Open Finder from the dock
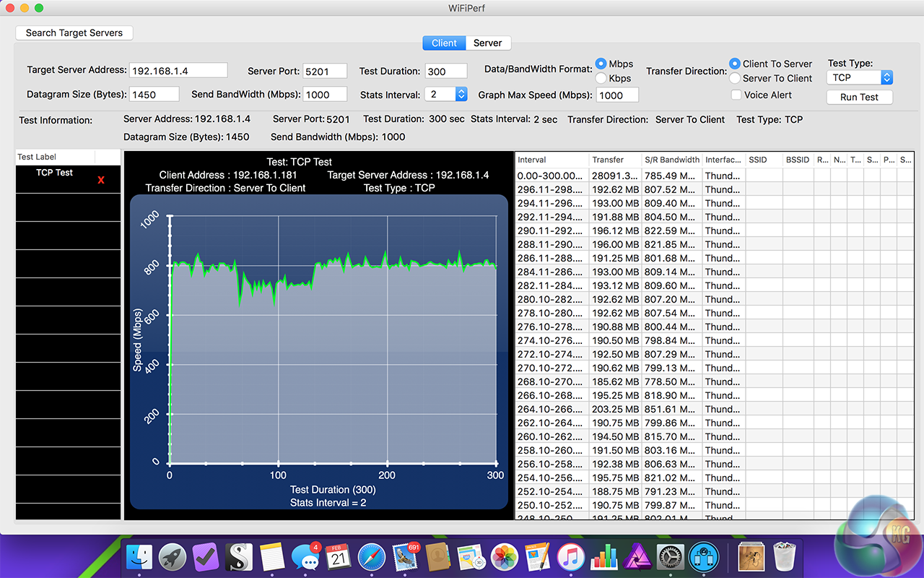The width and height of the screenshot is (924, 578). (139, 557)
